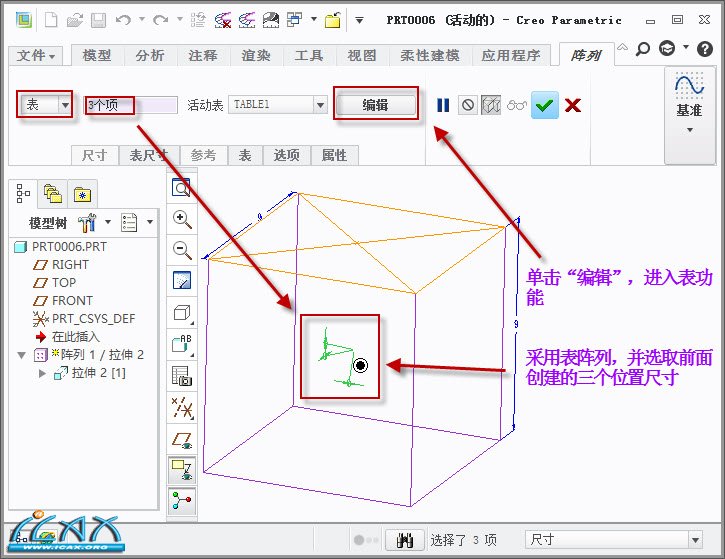This screenshot has width=725, height=559.
Task: Select PRT0006.PRT in the model tree
Action: (69, 246)
